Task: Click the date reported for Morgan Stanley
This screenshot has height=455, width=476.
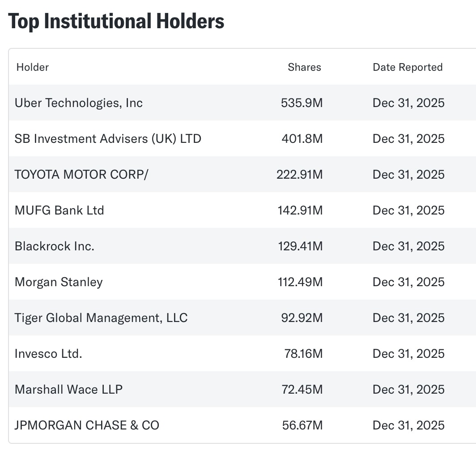Action: point(408,282)
